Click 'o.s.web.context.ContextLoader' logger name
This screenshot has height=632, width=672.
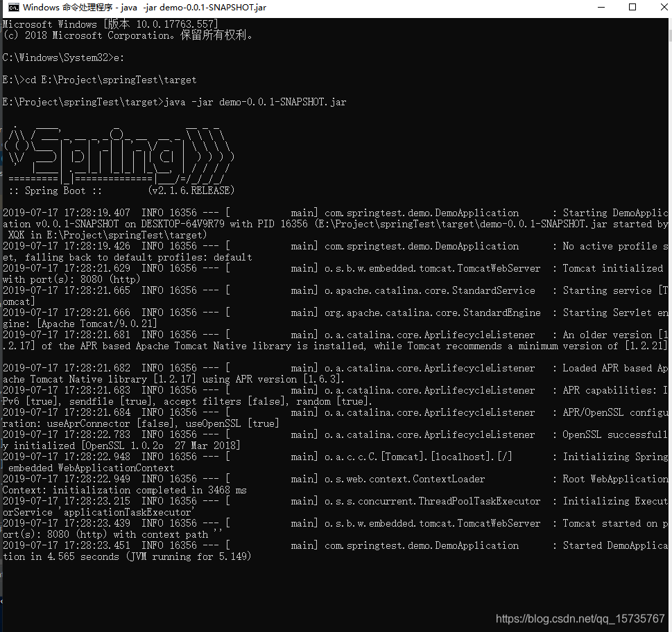point(404,479)
